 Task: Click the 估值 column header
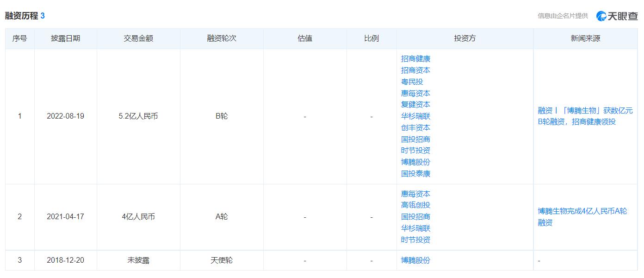305,38
